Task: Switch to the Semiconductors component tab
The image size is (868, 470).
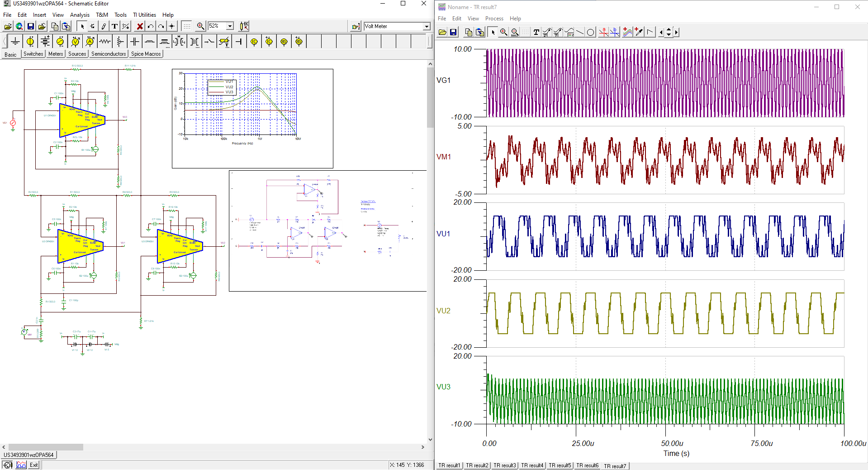Action: tap(109, 54)
